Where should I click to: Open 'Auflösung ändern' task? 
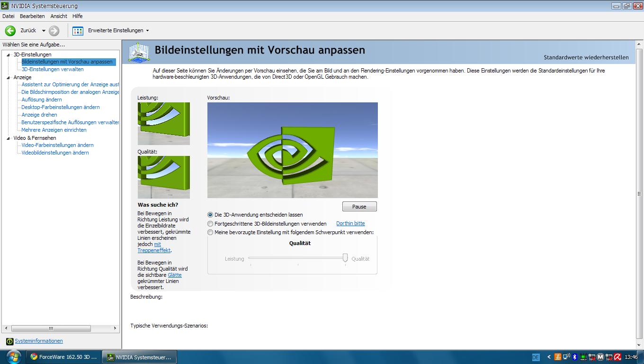(x=42, y=100)
